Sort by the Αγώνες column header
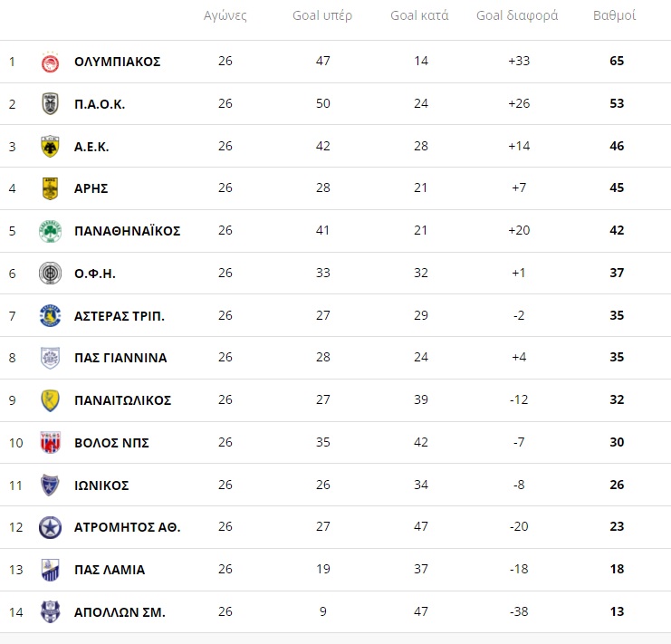Viewport: 671px width, 644px height. click(225, 15)
